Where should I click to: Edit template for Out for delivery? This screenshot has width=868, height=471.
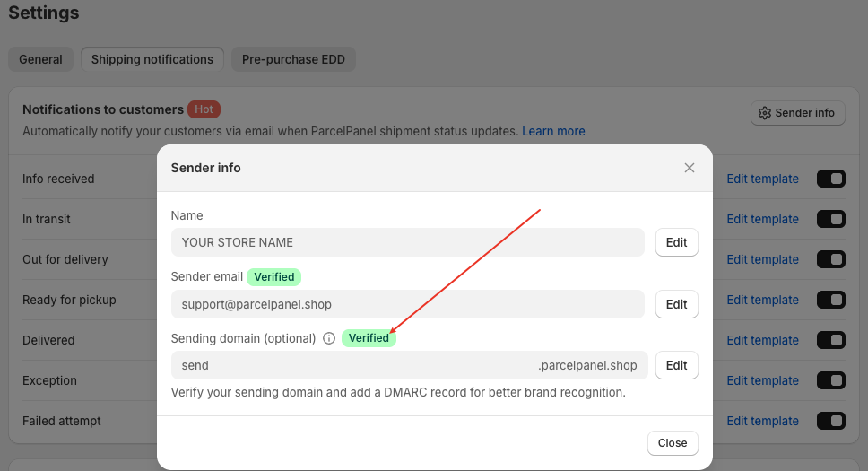pos(763,259)
